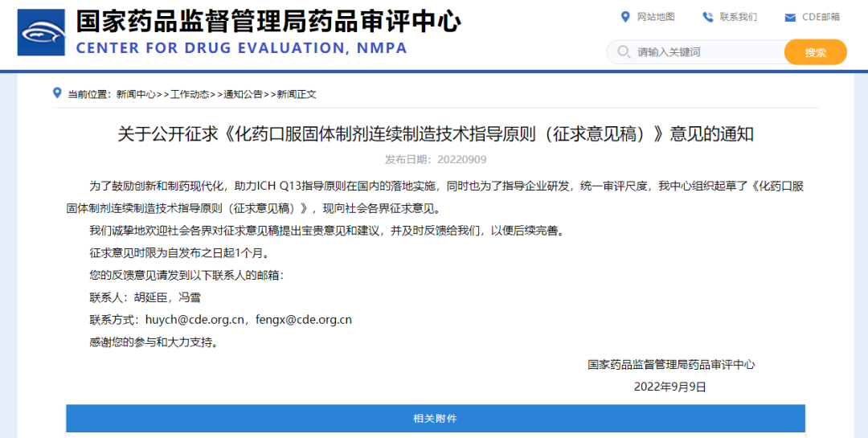Click the CENTER FOR DRUG EVALUATION, NMPA subtitle
Screen dimensions: 868x438
point(241,48)
